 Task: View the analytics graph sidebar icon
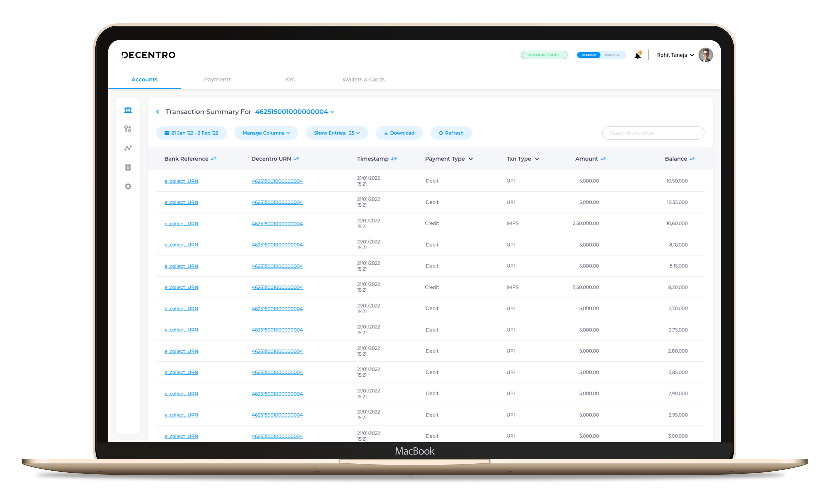[x=128, y=148]
